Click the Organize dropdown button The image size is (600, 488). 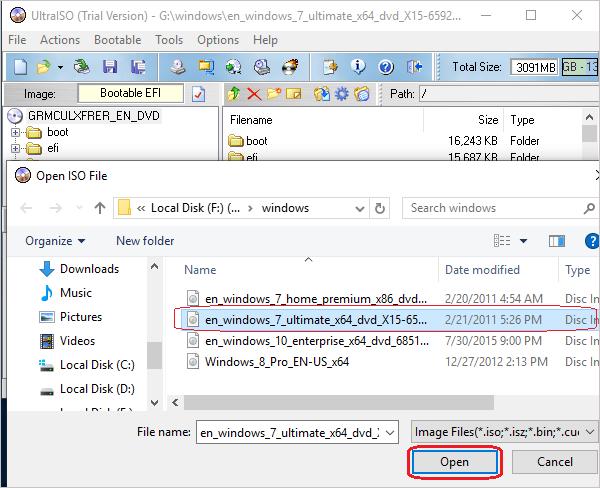pyautogui.click(x=55, y=241)
